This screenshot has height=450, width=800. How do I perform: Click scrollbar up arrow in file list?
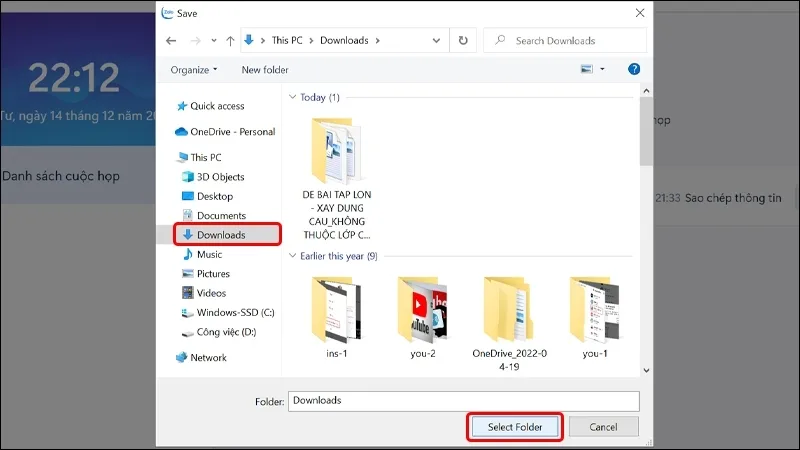click(x=646, y=91)
